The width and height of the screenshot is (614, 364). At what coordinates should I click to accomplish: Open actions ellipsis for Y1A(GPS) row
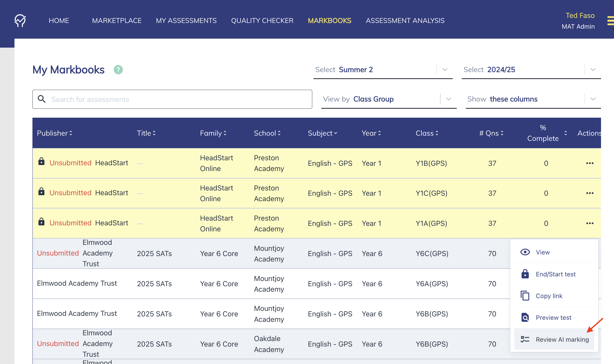(590, 223)
